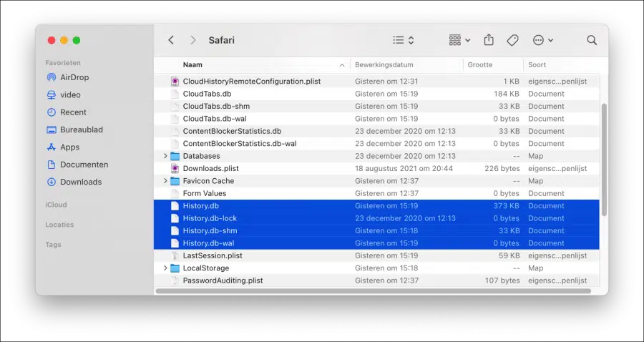Select the LocalStorage folder name

pyautogui.click(x=206, y=268)
